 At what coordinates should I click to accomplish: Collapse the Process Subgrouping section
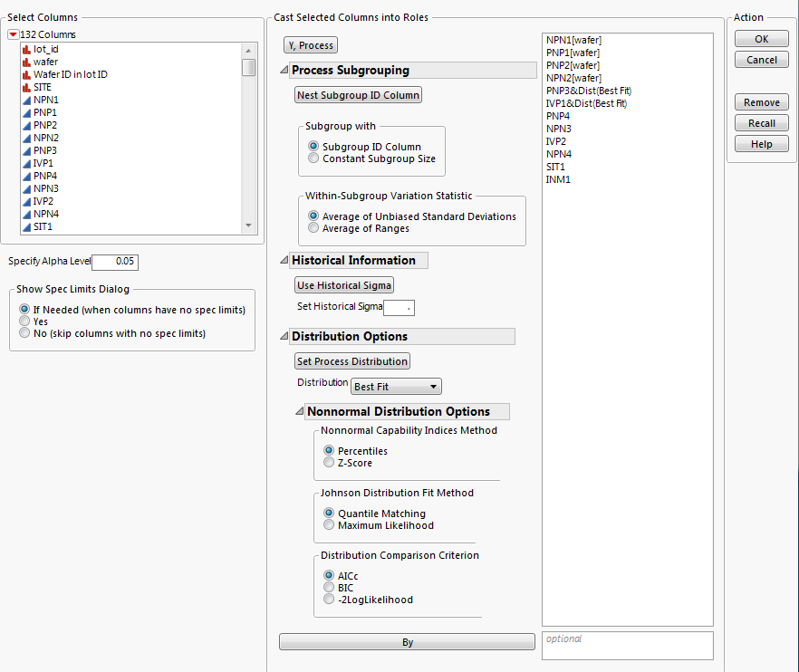point(284,71)
